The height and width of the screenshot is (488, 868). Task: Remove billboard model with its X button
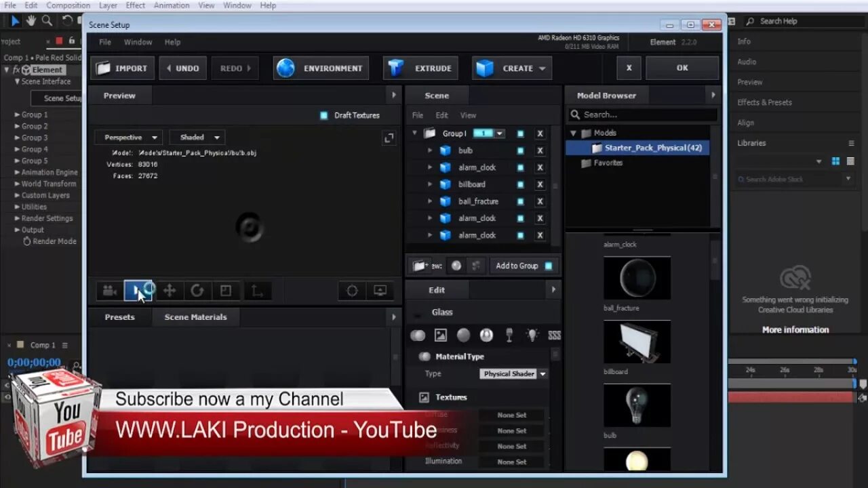point(540,184)
